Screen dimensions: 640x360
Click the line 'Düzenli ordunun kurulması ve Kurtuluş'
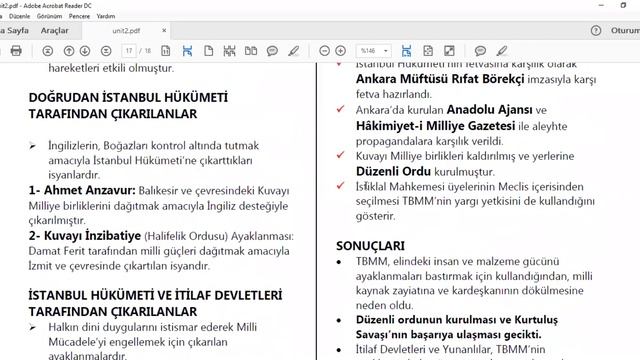[457, 320]
